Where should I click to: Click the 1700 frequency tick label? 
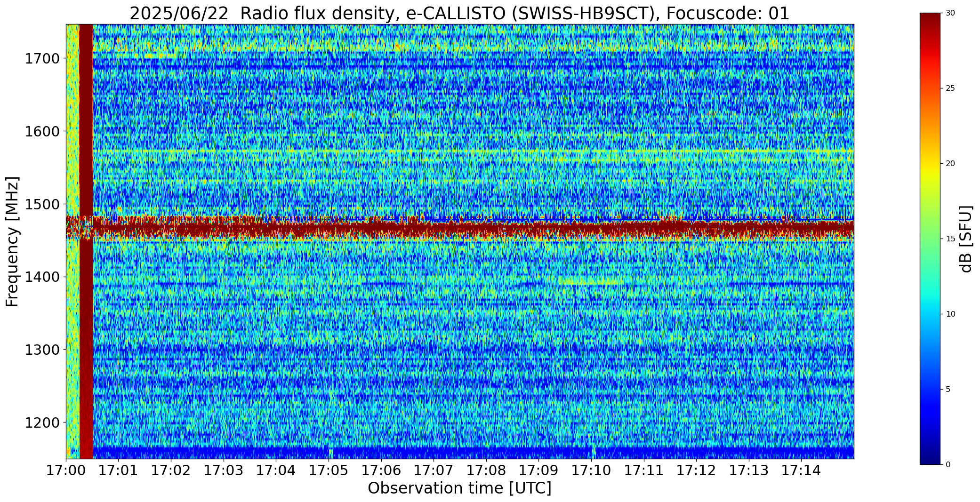pyautogui.click(x=42, y=59)
